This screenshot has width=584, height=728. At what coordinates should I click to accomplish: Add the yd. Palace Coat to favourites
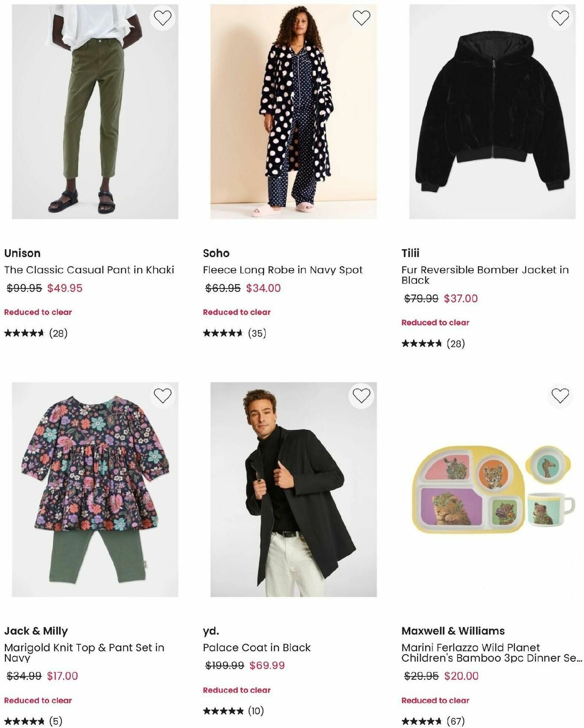tap(362, 396)
